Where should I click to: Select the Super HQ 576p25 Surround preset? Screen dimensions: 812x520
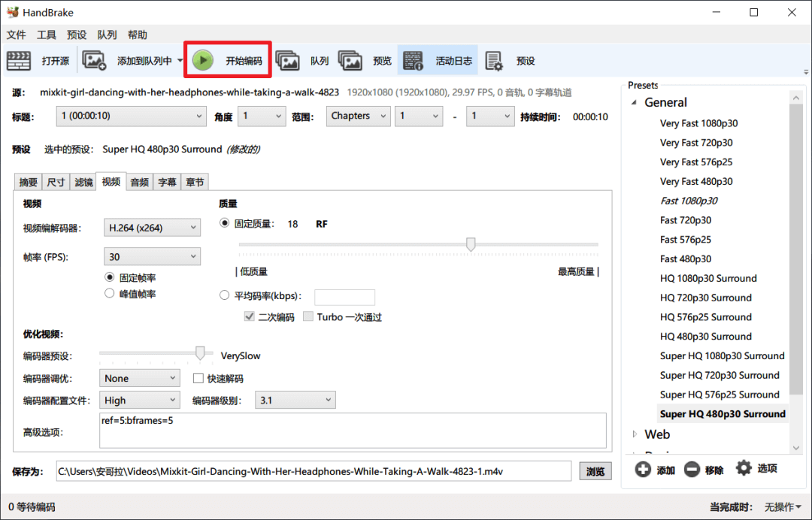pos(720,395)
